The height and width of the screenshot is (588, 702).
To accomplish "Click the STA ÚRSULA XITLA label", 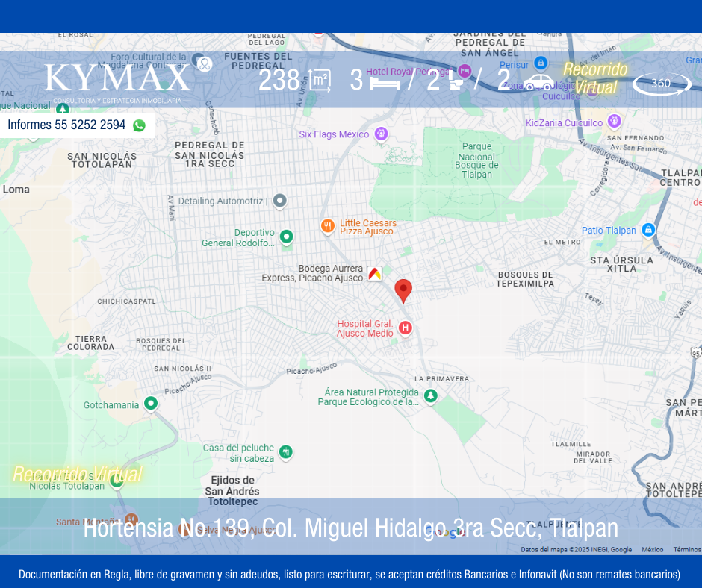I will click(x=621, y=264).
